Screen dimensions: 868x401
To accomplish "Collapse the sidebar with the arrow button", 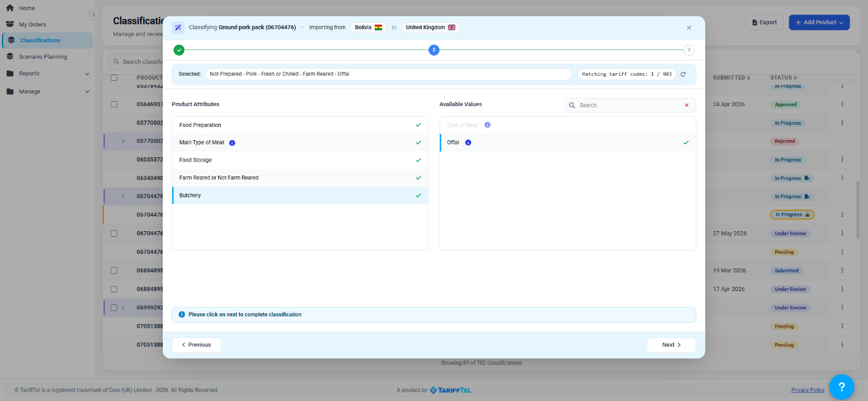I will tap(93, 15).
